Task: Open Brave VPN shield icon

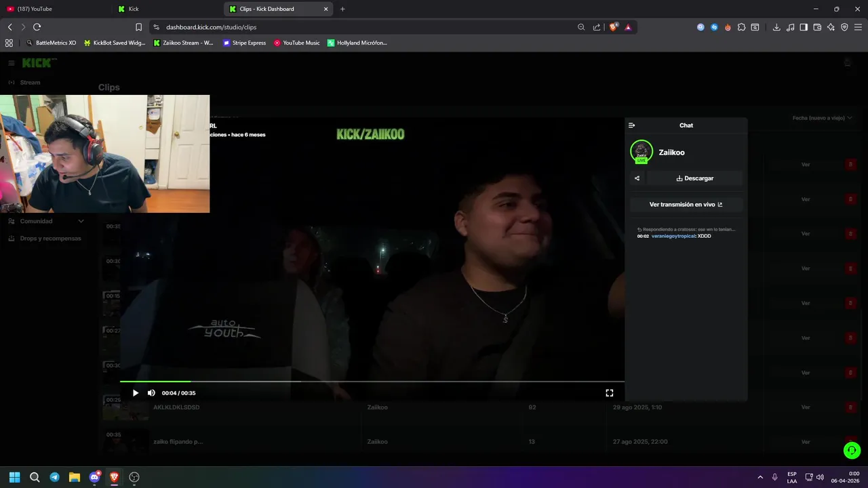Action: (844, 27)
